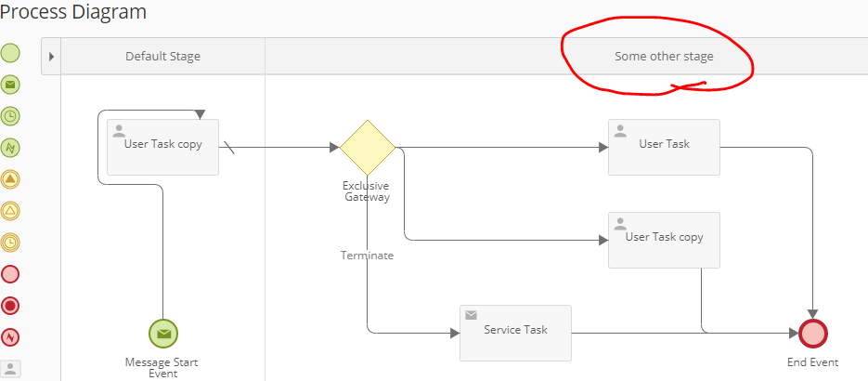The image size is (868, 381).
Task: Select the Message Start Event node
Action: 163,333
